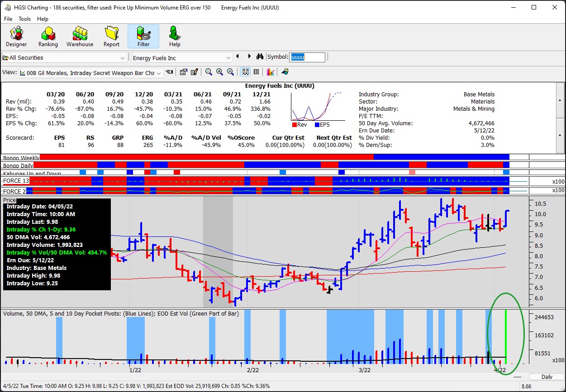Screen dimensions: 566x392
Task: Click the 'Materials' sector value
Action: (x=483, y=102)
